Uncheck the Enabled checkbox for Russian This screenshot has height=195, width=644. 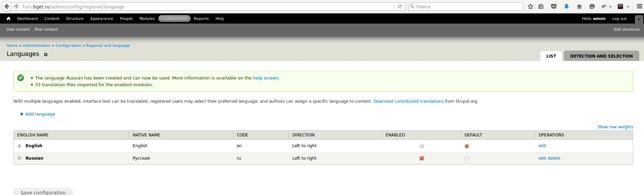(x=422, y=158)
